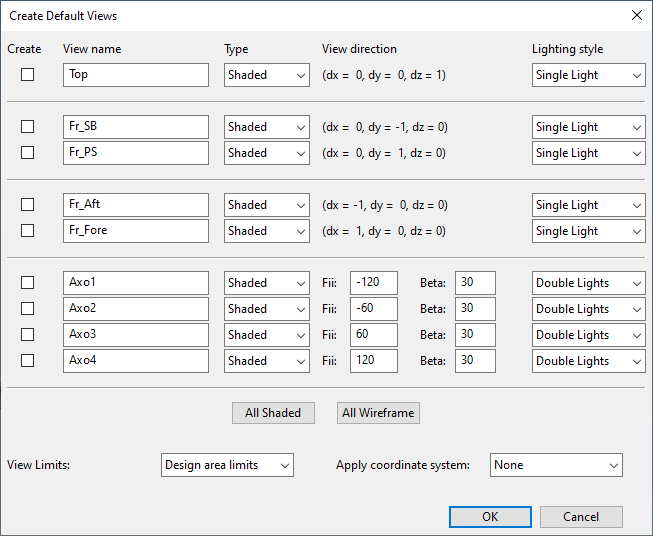
Task: Open the Type dropdown for Top view
Action: pos(266,75)
